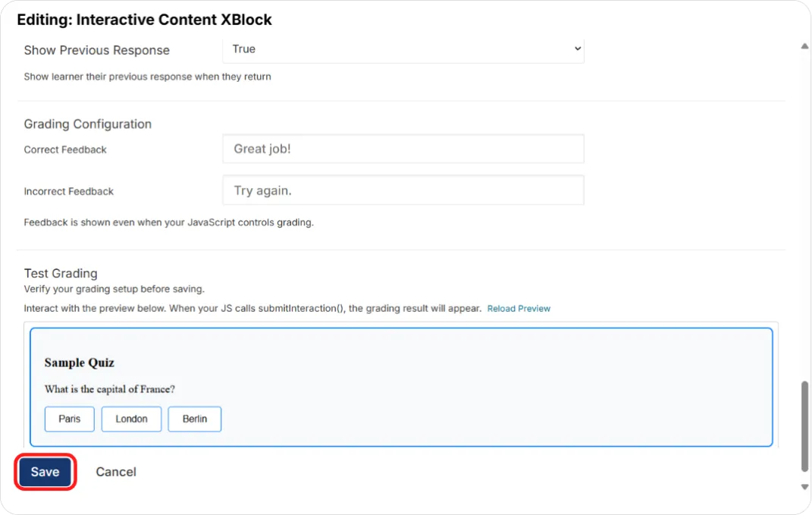Click 'What is the capital of France?' text
The height and width of the screenshot is (515, 812).
click(x=110, y=389)
